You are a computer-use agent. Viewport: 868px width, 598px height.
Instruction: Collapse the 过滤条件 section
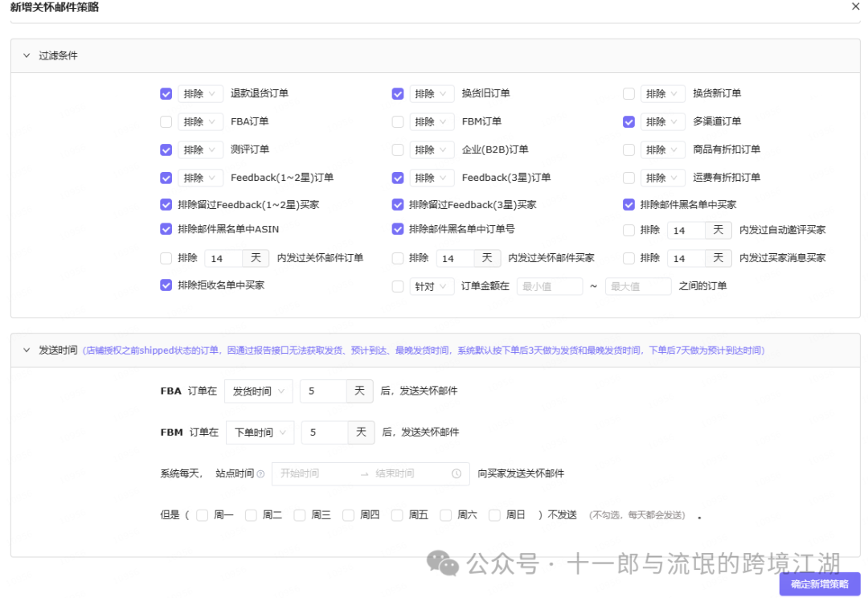[27, 55]
